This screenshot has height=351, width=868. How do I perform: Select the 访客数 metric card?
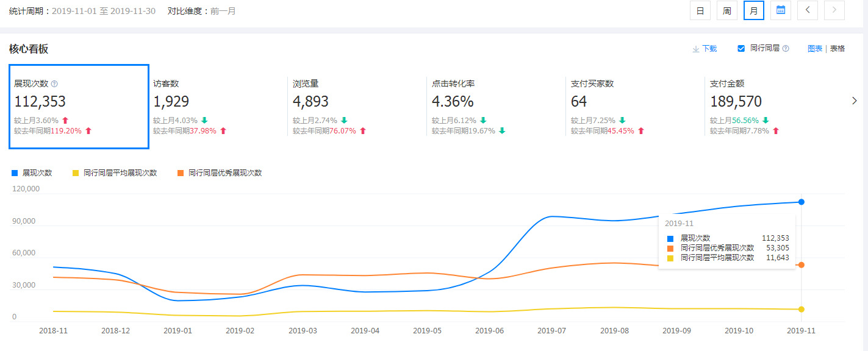tap(218, 107)
